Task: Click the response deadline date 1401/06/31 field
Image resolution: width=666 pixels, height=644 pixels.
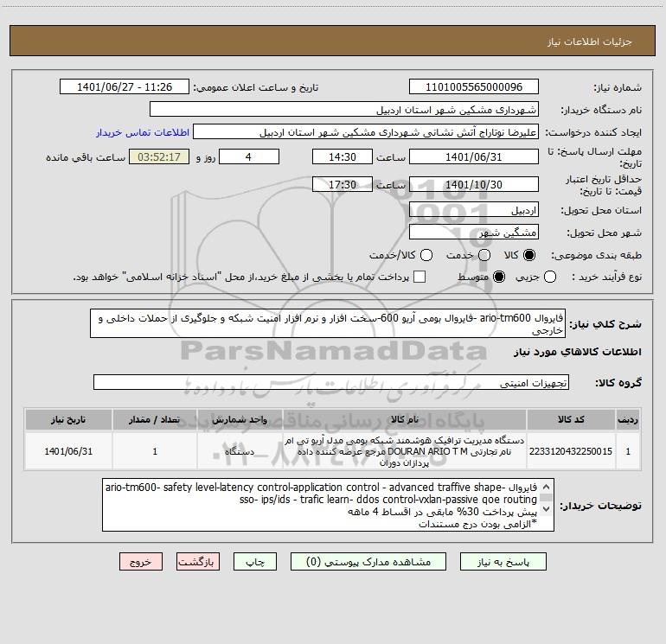Action: coord(474,156)
